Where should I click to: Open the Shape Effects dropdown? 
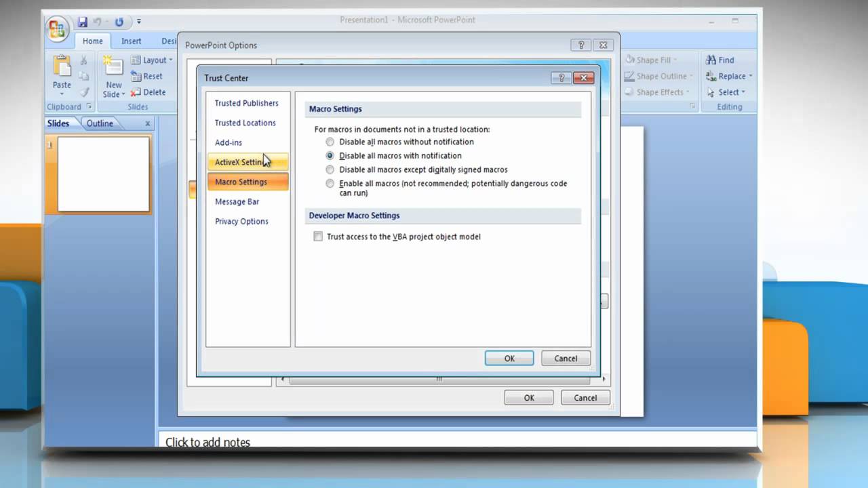657,92
